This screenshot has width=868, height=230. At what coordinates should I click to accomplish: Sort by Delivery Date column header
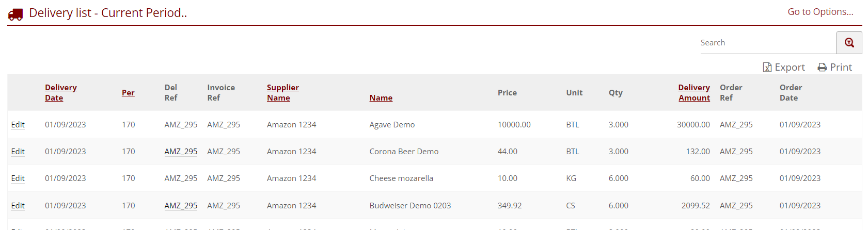click(60, 93)
